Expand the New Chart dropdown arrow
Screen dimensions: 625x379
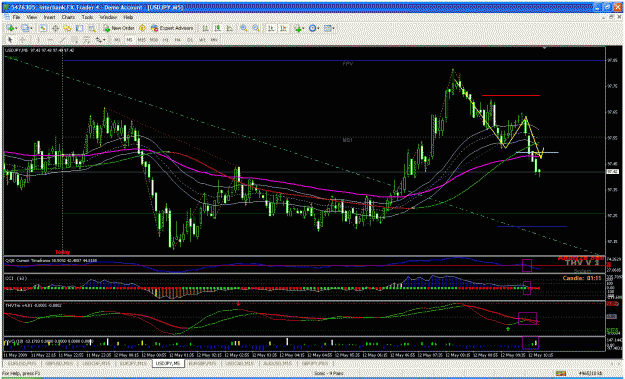16,28
